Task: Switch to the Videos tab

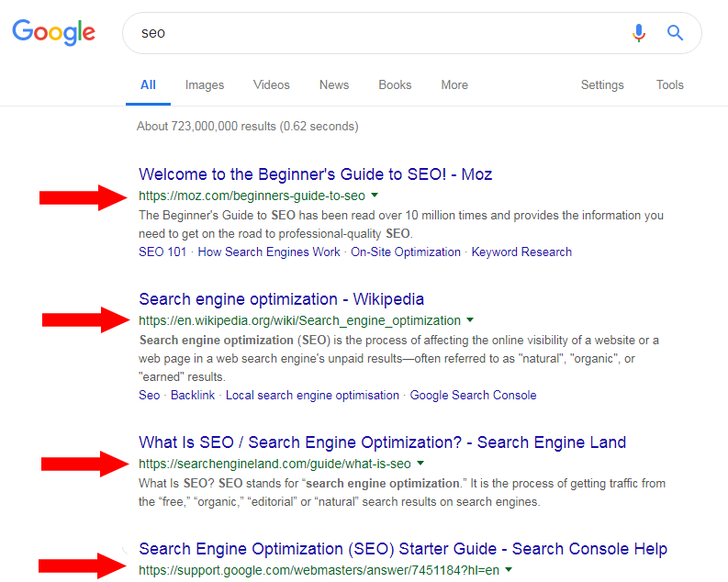Action: (x=272, y=85)
